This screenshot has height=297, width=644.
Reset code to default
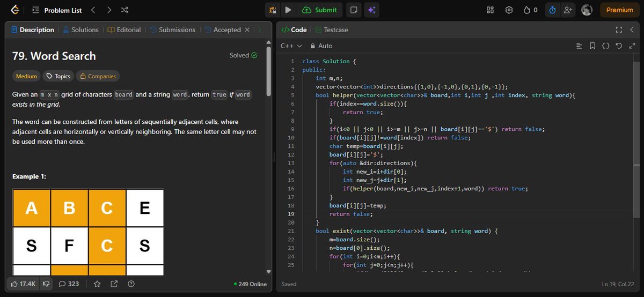[x=619, y=46]
